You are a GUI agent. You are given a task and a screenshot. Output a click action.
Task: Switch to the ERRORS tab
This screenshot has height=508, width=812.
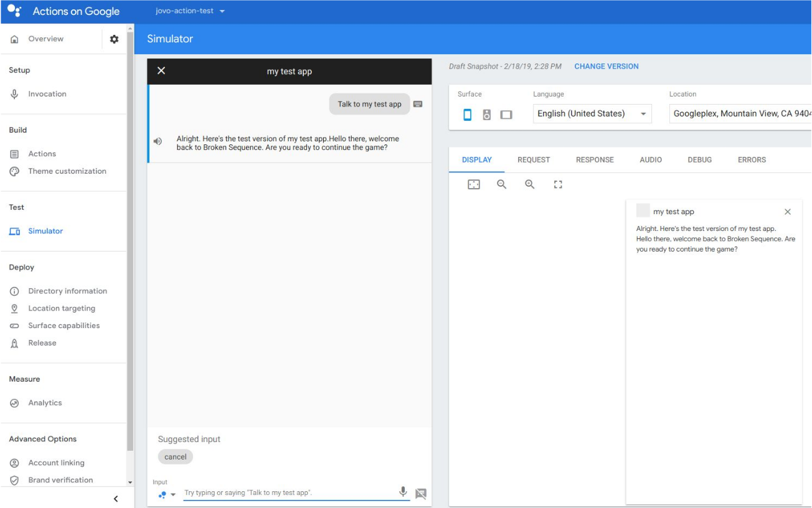tap(752, 160)
